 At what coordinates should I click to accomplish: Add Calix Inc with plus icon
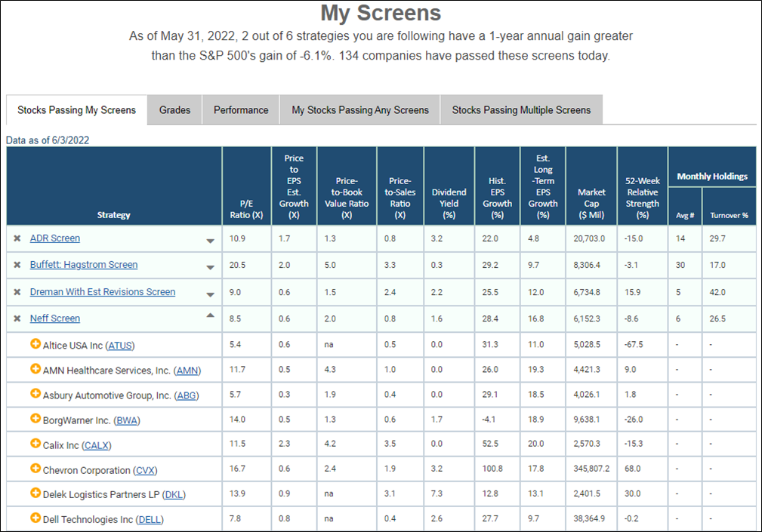click(x=35, y=444)
